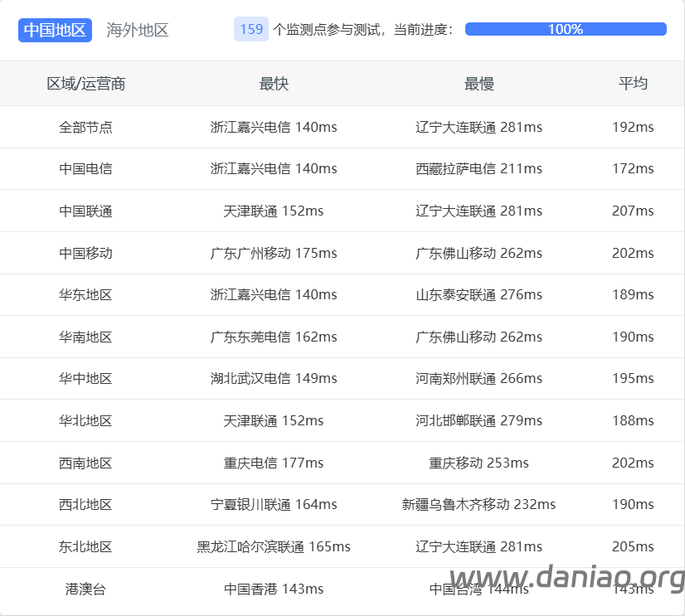685x616 pixels.
Task: Click the 159 monitoring points badge
Action: (x=251, y=30)
